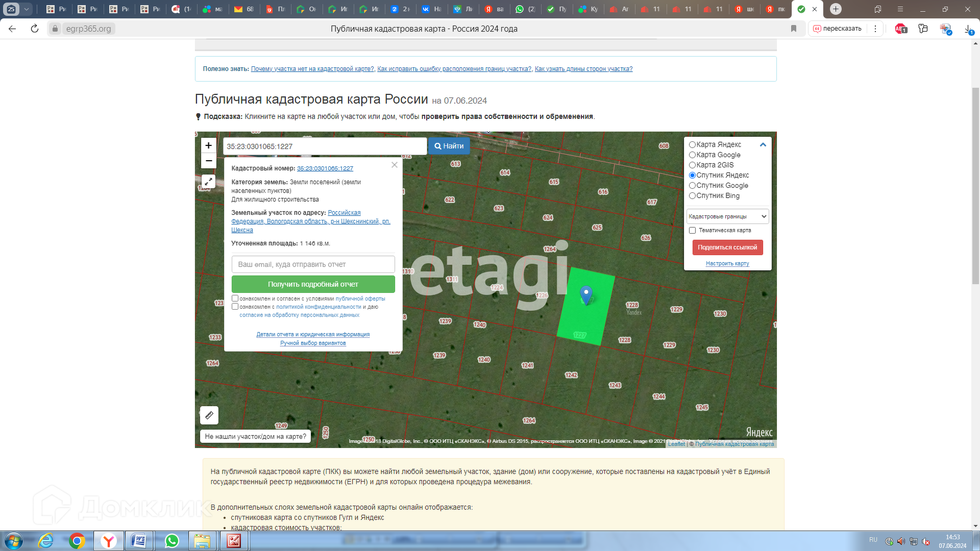
Task: Check the публичной оферты agreement box
Action: click(x=235, y=298)
